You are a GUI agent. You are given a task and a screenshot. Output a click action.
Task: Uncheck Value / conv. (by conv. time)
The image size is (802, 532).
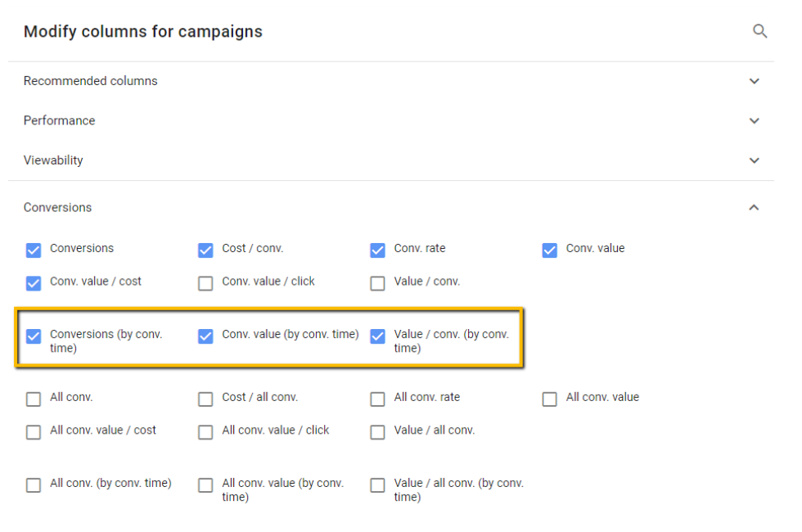377,336
